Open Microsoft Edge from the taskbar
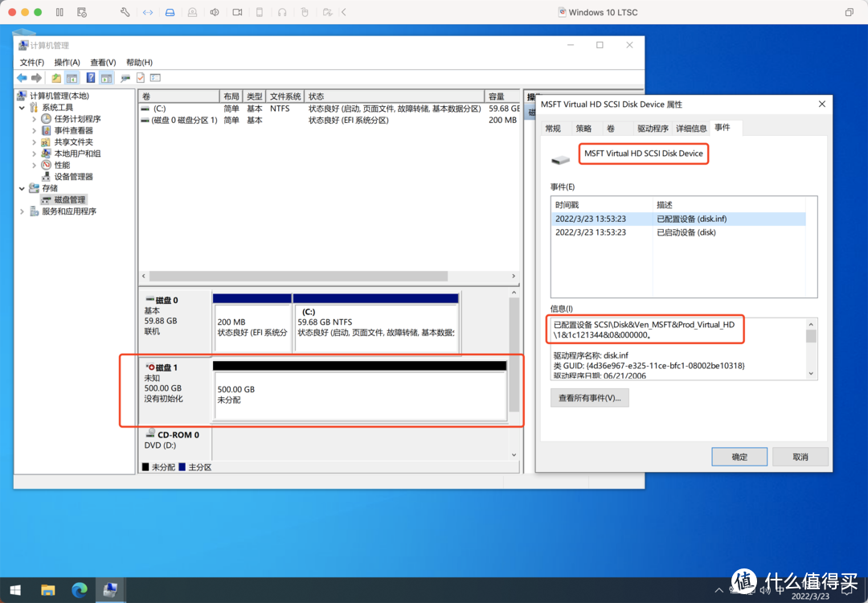 pos(79,589)
